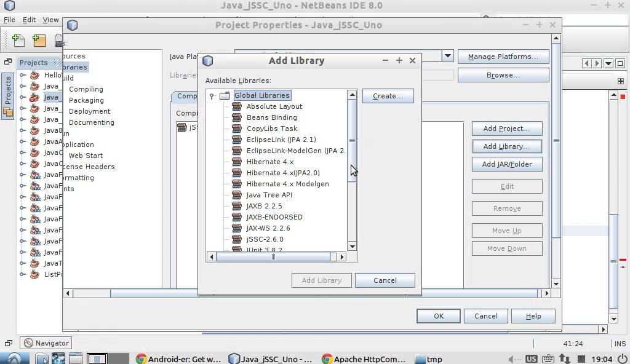630x364 pixels.
Task: Click library list horizontal scroll left arrow
Action: tap(212, 257)
